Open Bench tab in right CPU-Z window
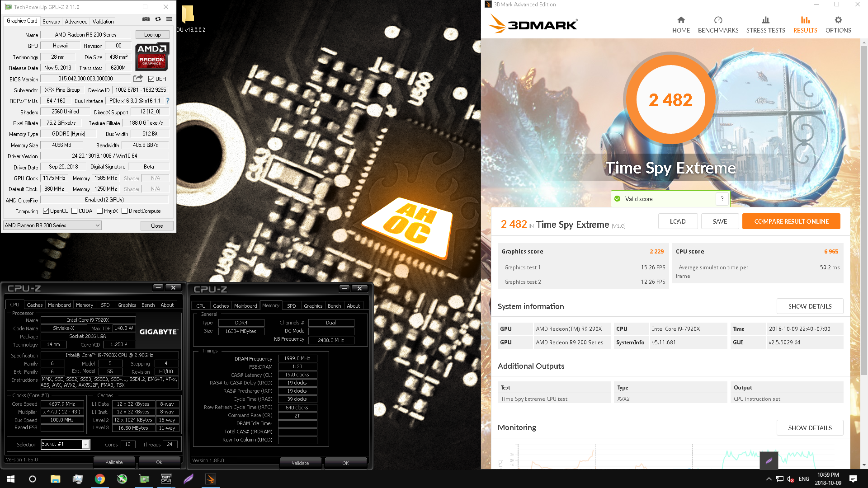 (334, 306)
